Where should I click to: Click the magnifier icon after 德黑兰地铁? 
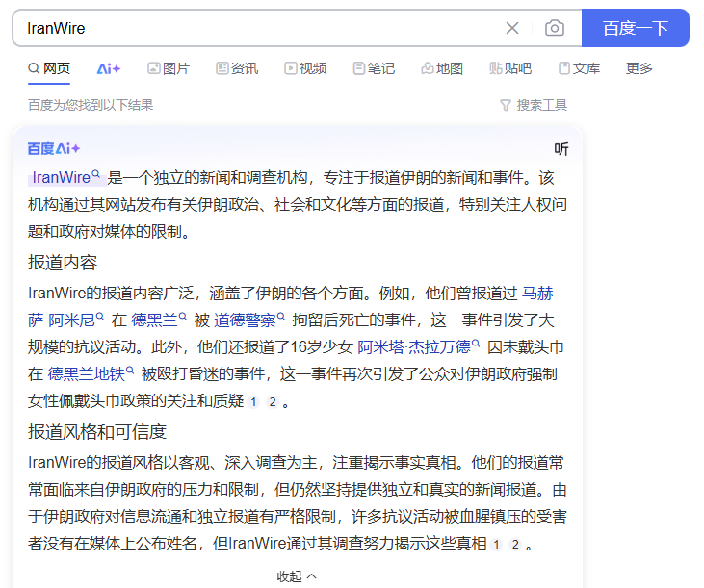coord(130,371)
